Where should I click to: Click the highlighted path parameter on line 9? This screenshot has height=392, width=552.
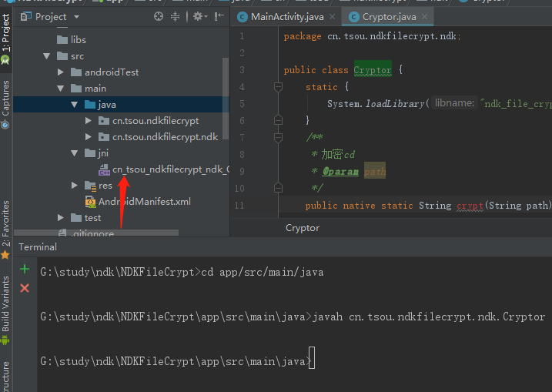click(x=375, y=172)
